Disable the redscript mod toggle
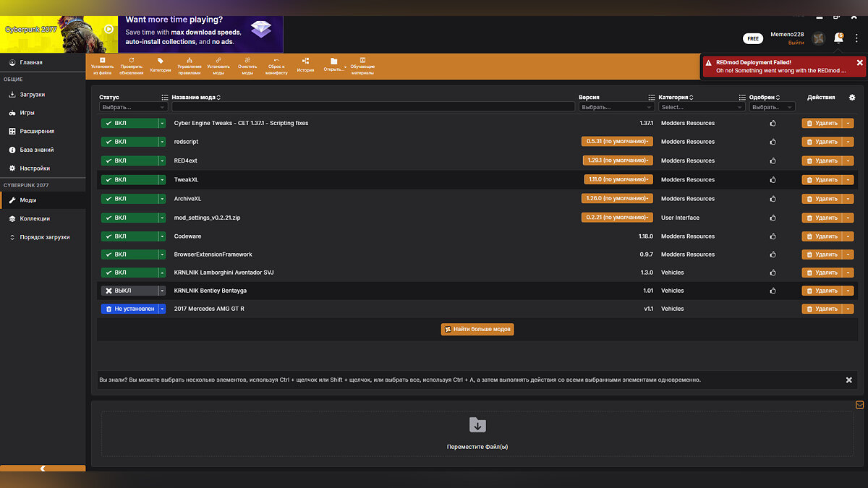Viewport: 868px width, 488px height. 129,142
